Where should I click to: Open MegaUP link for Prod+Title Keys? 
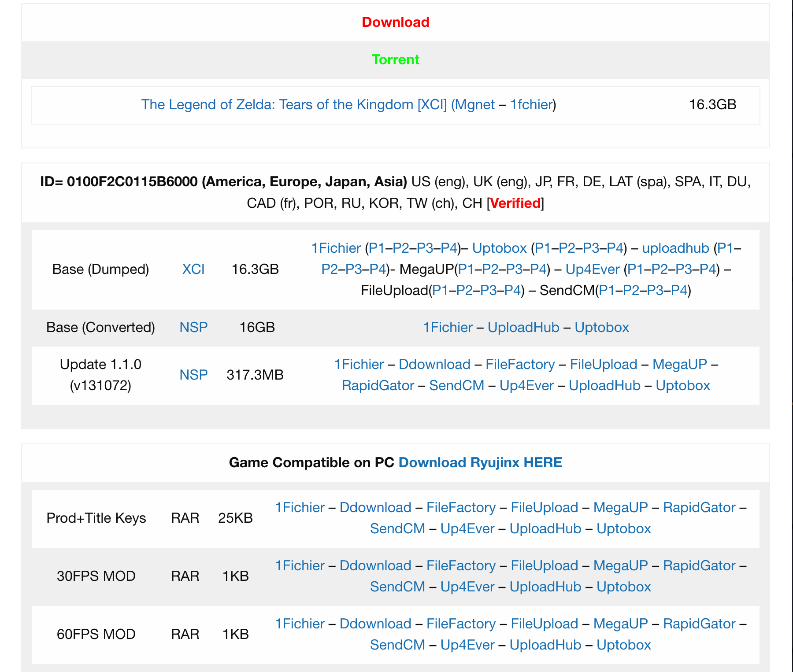coord(621,507)
